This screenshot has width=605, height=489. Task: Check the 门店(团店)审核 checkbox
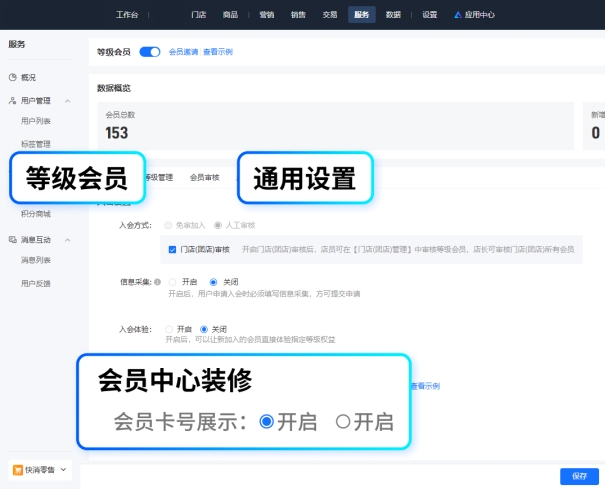coord(173,249)
